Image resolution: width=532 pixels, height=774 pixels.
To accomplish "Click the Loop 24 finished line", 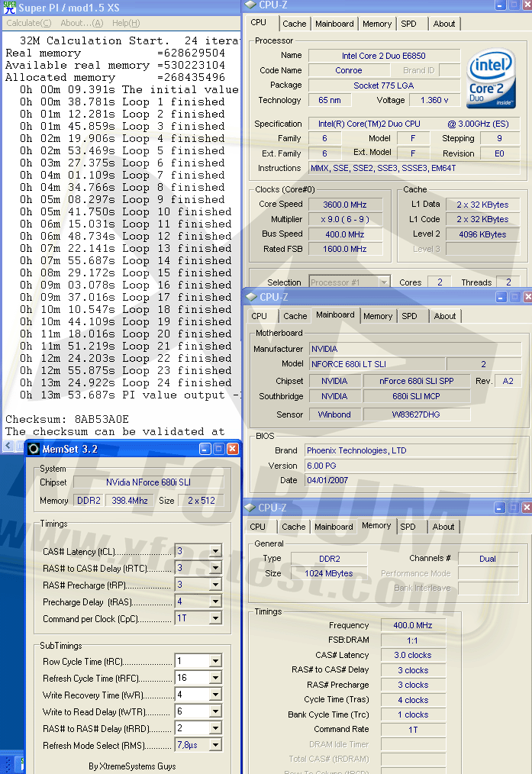I will (x=126, y=382).
